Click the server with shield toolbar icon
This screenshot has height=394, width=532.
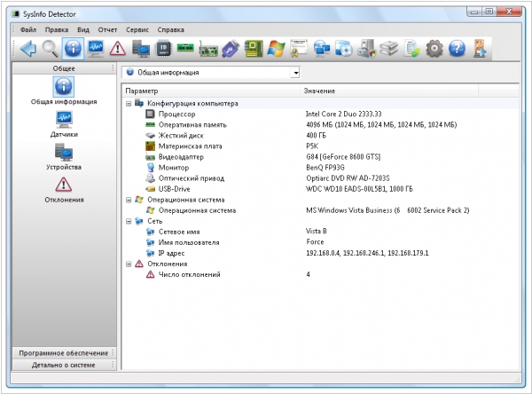366,49
